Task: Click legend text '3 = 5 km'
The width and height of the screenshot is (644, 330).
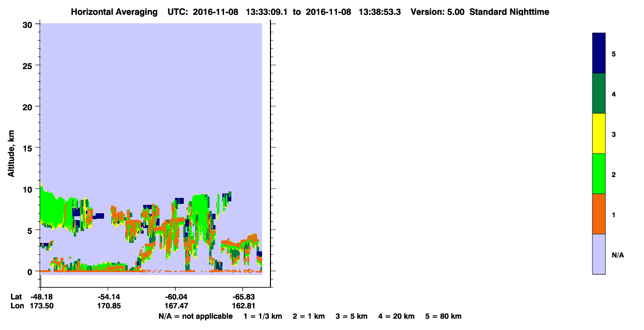Action: tap(352, 316)
